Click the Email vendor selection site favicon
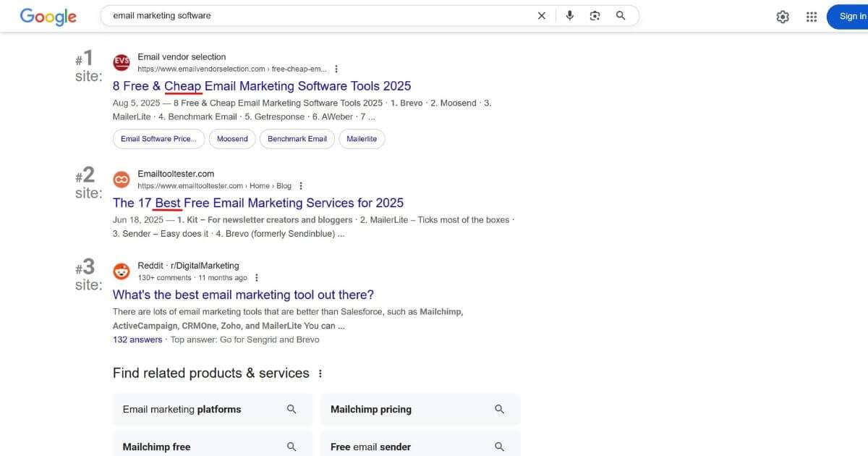868x456 pixels. pyautogui.click(x=121, y=62)
